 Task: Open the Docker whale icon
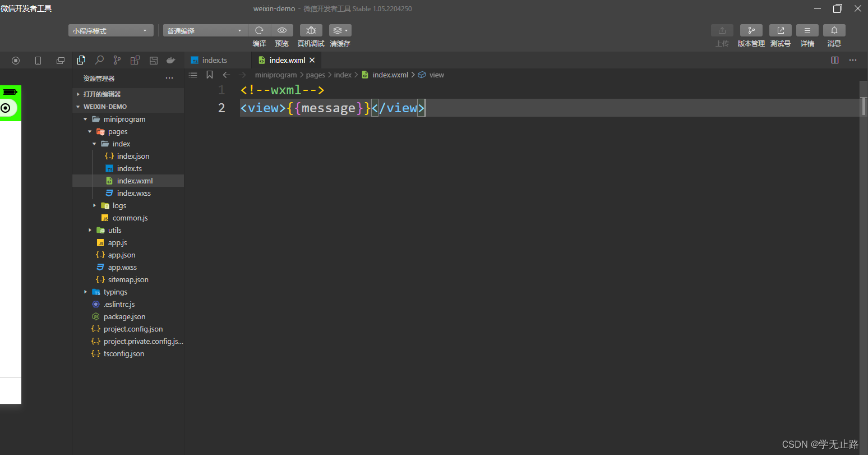(171, 60)
